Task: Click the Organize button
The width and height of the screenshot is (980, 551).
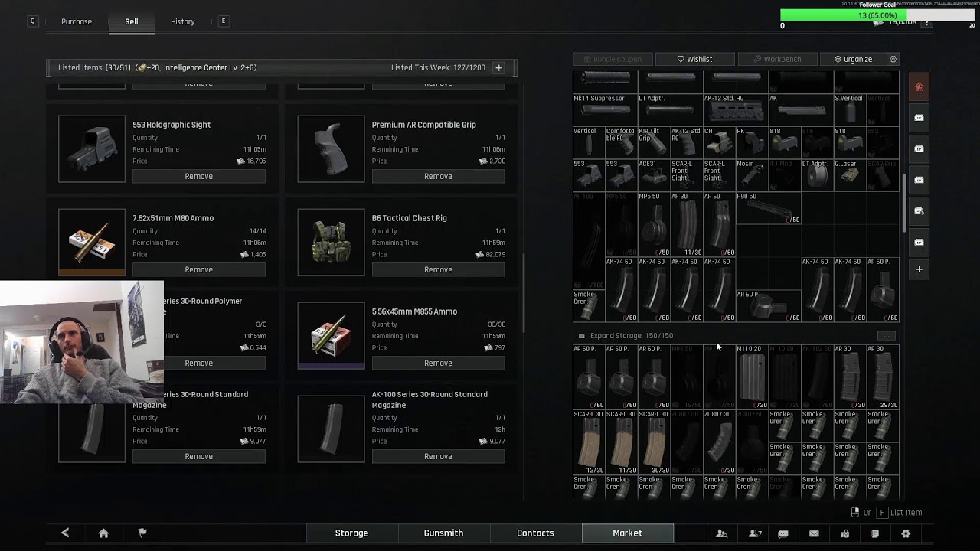Action: pos(853,59)
